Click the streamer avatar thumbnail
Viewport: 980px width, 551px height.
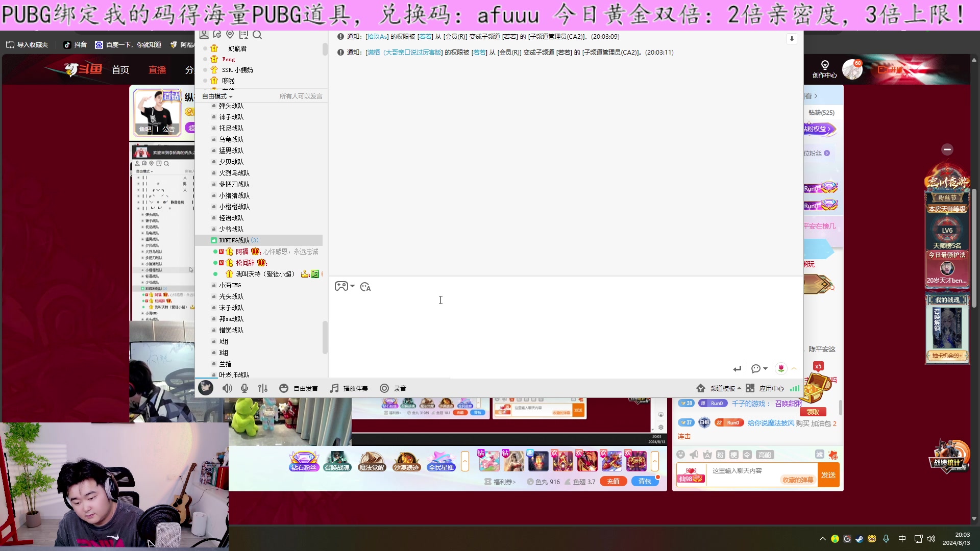tap(157, 112)
